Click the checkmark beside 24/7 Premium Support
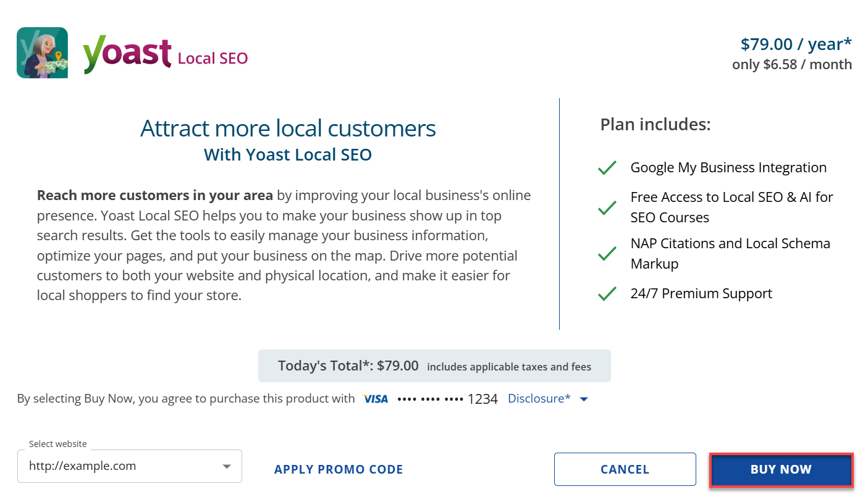 point(607,293)
